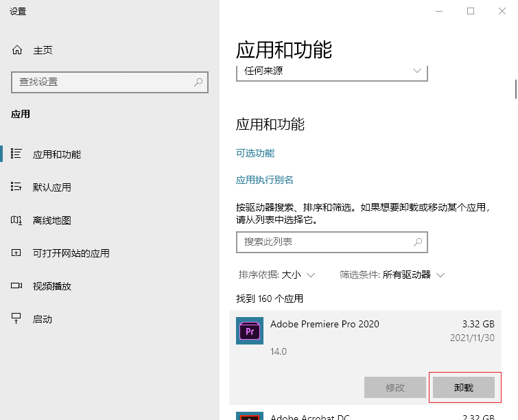Open the 启动 menu entry
518x420 pixels.
(x=43, y=319)
